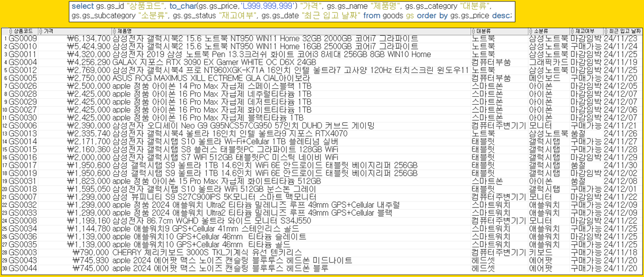This screenshot has width=644, height=277.
Task: Click the price cell ₩2,769,000
Action: coord(89,70)
